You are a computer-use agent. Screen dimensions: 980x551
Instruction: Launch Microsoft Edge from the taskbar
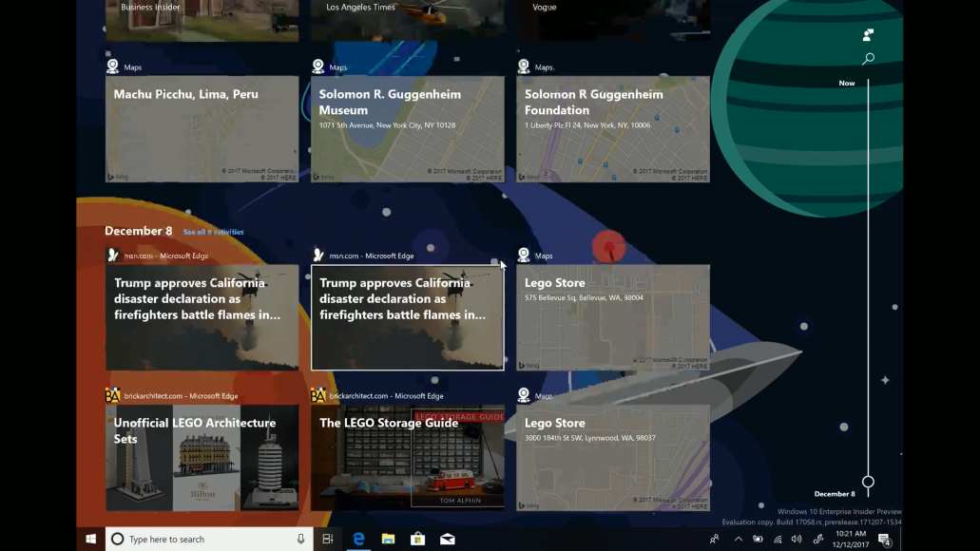click(359, 539)
